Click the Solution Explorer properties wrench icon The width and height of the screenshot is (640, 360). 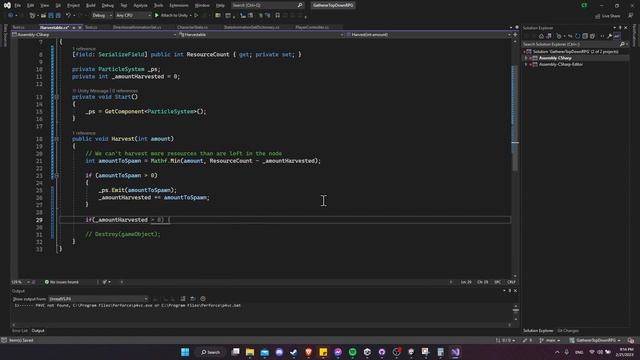point(609,36)
